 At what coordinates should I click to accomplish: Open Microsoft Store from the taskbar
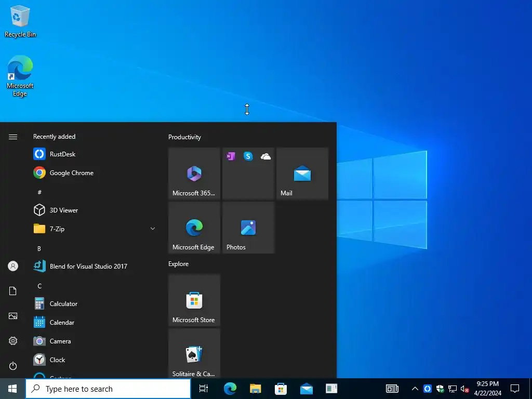coord(281,389)
